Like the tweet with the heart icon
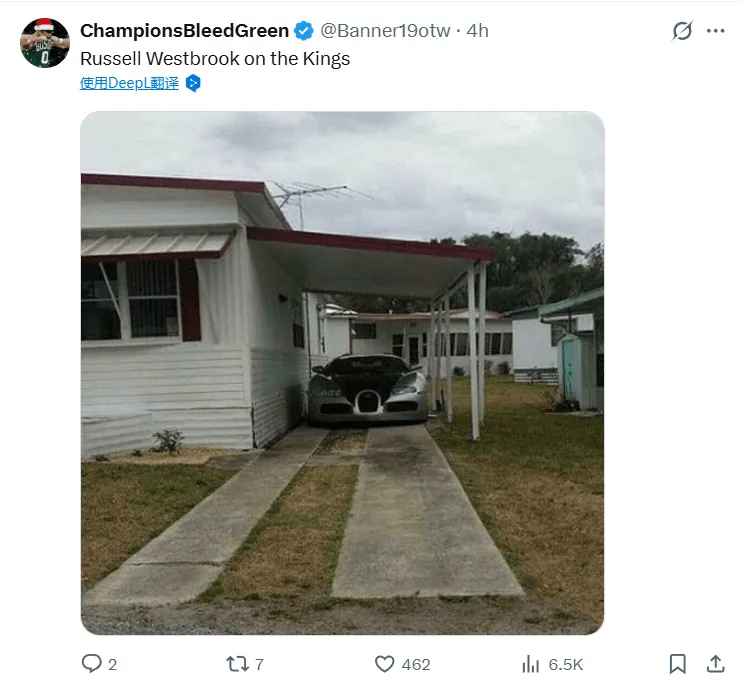 click(384, 664)
